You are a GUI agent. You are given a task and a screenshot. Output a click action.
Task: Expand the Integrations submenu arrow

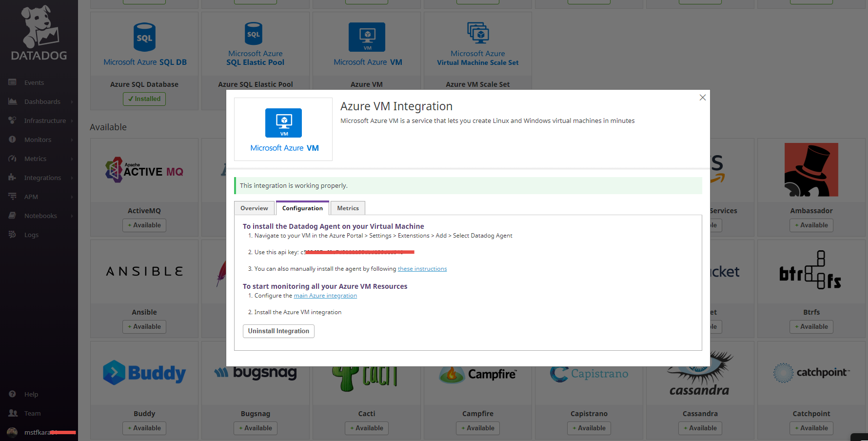click(72, 178)
